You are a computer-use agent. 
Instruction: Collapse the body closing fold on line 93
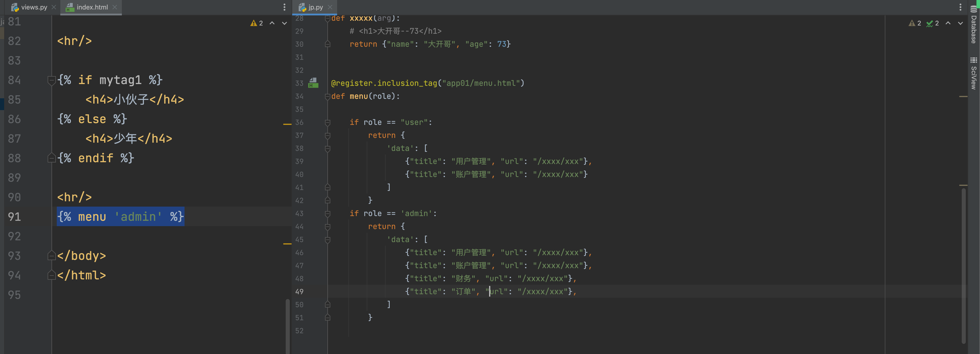[52, 255]
